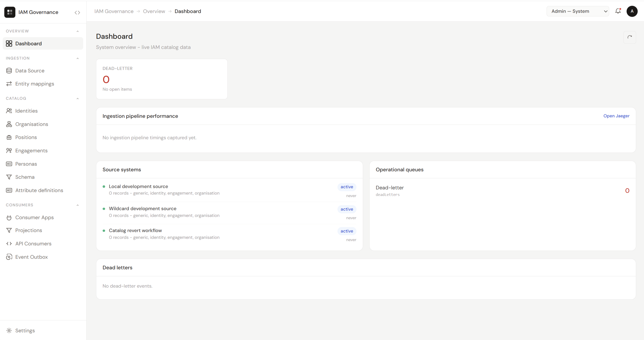The image size is (644, 340).
Task: Click the Open Jaeger link
Action: 616,116
